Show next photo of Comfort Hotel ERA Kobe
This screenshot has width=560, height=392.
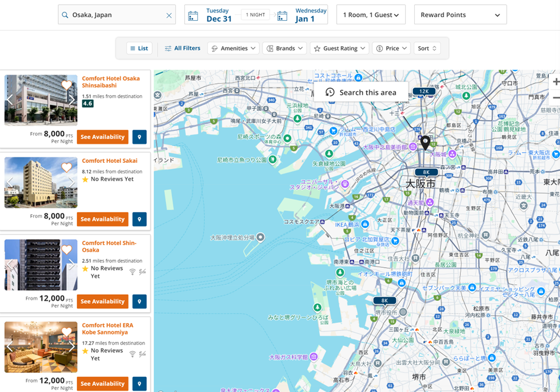point(72,346)
